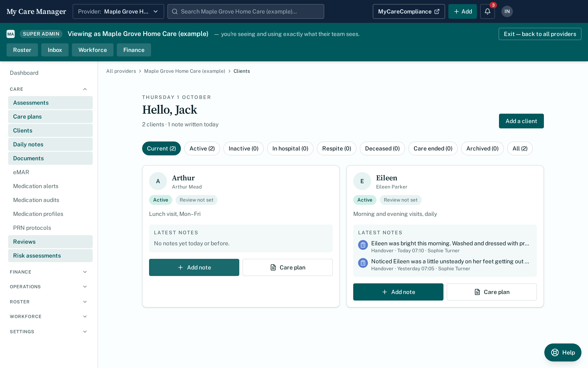Viewport: 588px width, 368px height.
Task: Select the In hospital (0) filter
Action: point(290,148)
